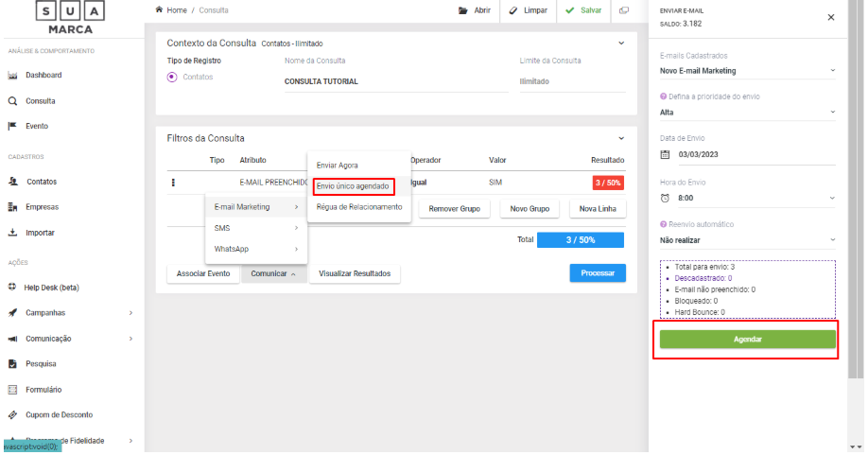Click the Consulta magnifier icon
The image size is (868, 455).
pyautogui.click(x=13, y=101)
